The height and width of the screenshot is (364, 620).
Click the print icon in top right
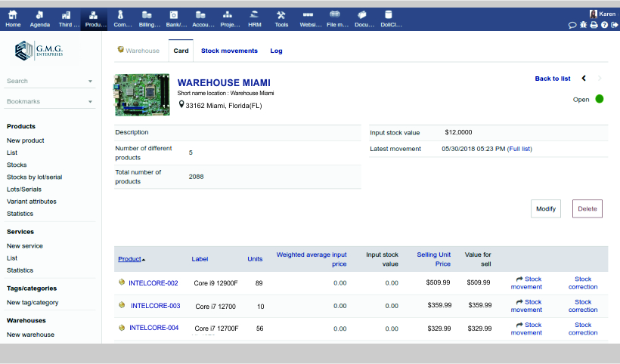coord(594,25)
